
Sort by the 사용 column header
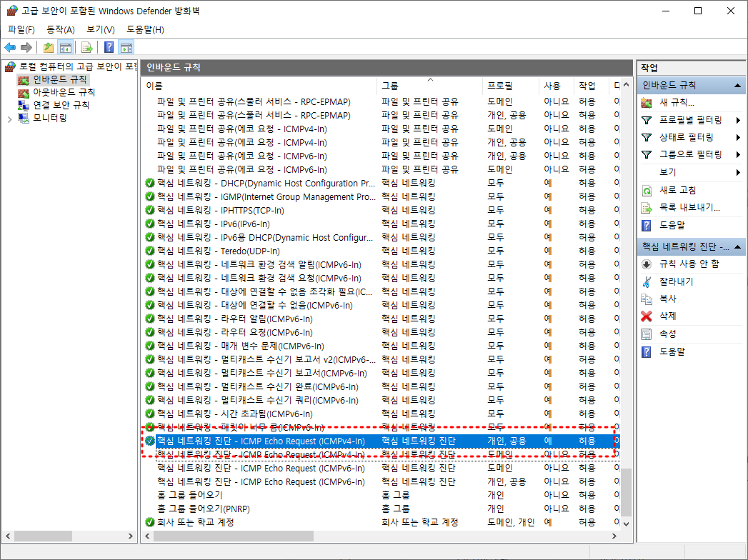pyautogui.click(x=557, y=86)
